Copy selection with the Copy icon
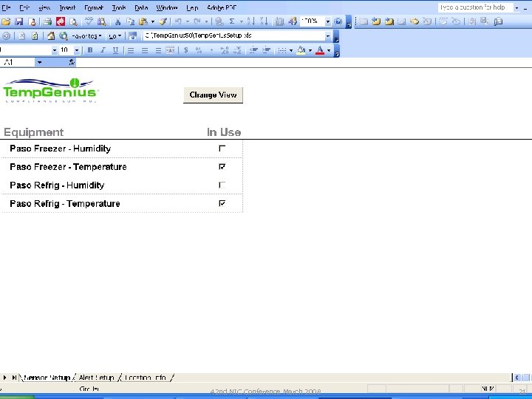532x399 pixels. pos(130,21)
